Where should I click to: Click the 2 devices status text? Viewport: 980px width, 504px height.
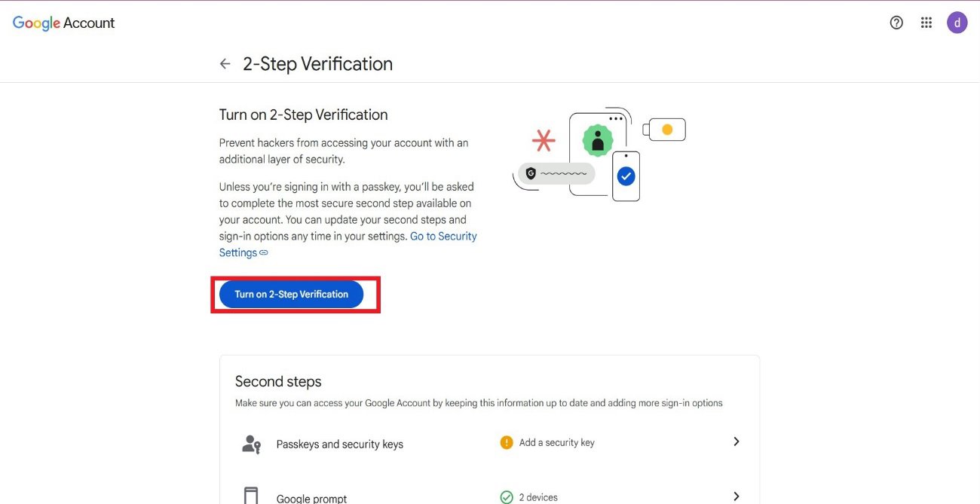click(x=538, y=497)
